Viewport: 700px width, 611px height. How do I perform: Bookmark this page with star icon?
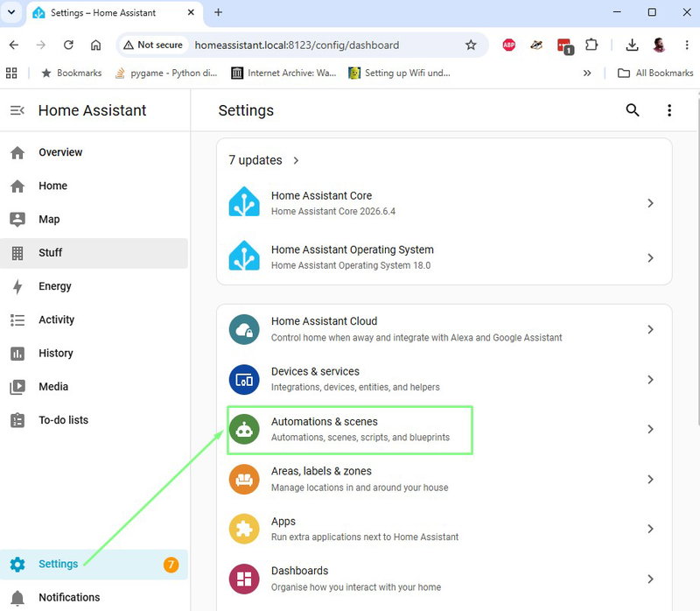[471, 46]
